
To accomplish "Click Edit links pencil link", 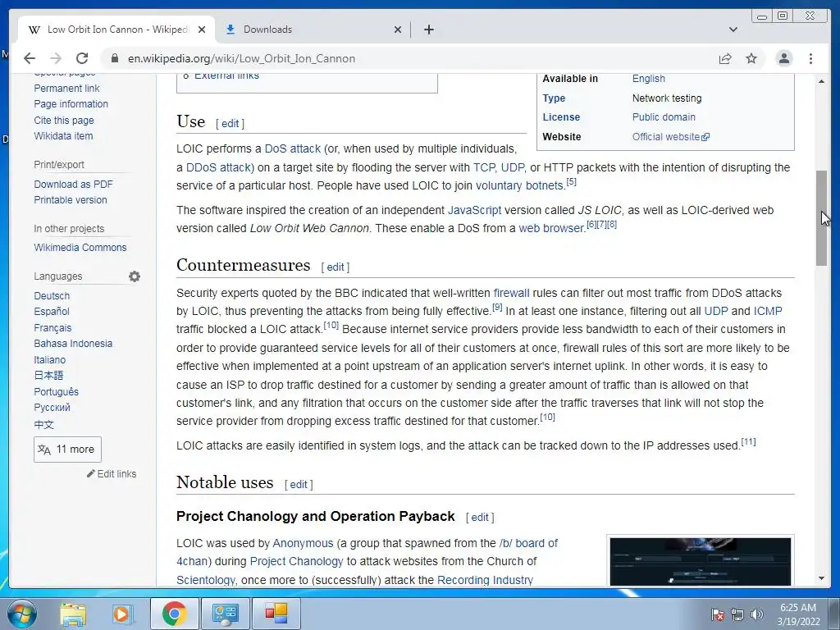I will pos(112,473).
